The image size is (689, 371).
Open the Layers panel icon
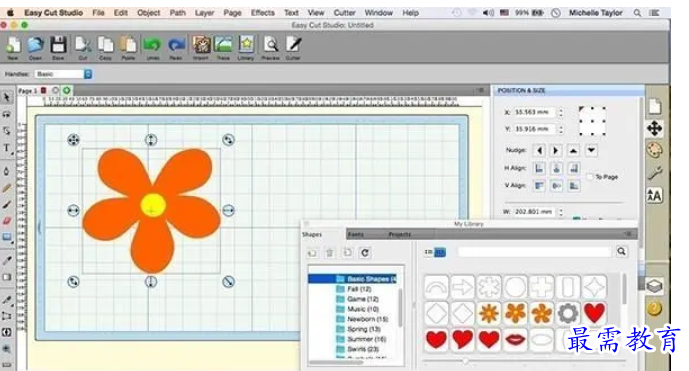655,287
